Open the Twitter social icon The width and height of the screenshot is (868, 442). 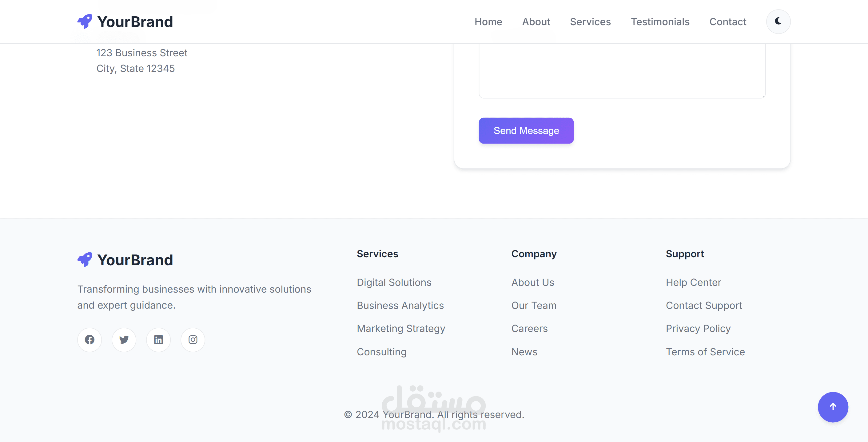coord(124,340)
